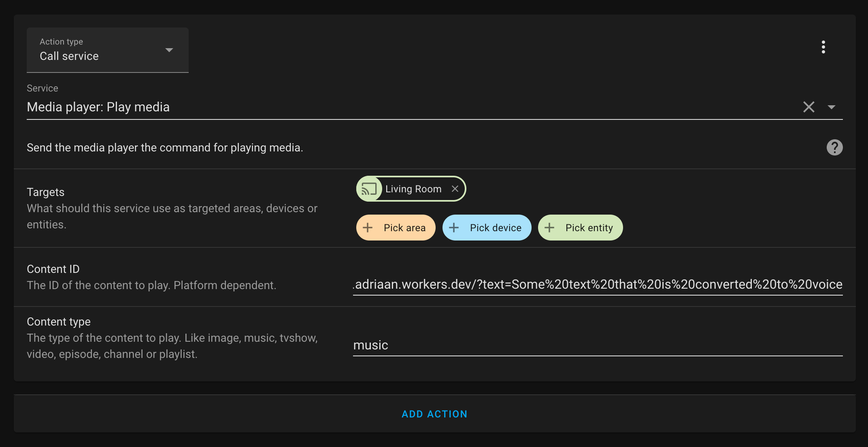Viewport: 868px width, 447px height.
Task: Select the Living Room target chip
Action: click(x=413, y=189)
